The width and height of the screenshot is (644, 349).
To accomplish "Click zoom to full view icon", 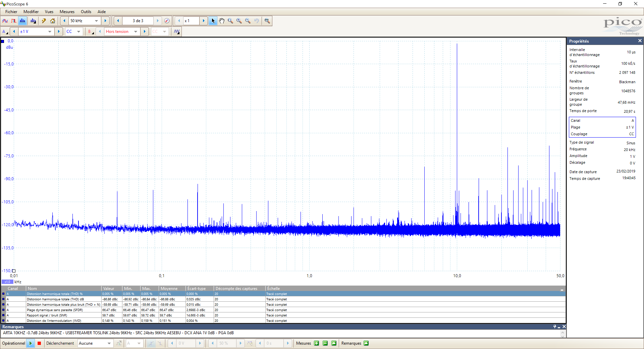I will tap(267, 21).
